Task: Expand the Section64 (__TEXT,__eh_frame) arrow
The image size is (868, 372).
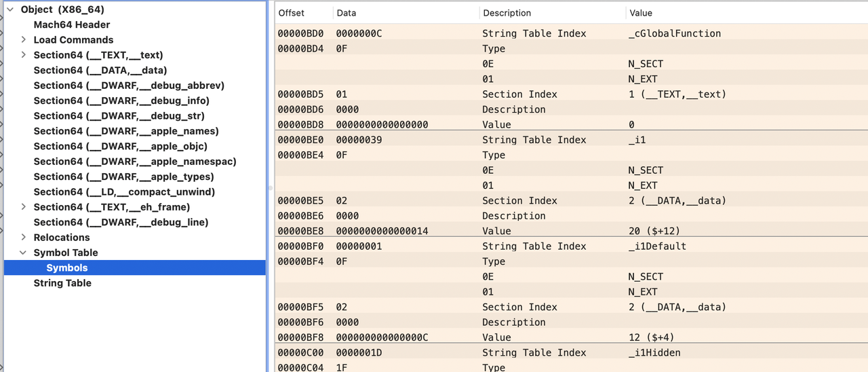Action: point(24,207)
